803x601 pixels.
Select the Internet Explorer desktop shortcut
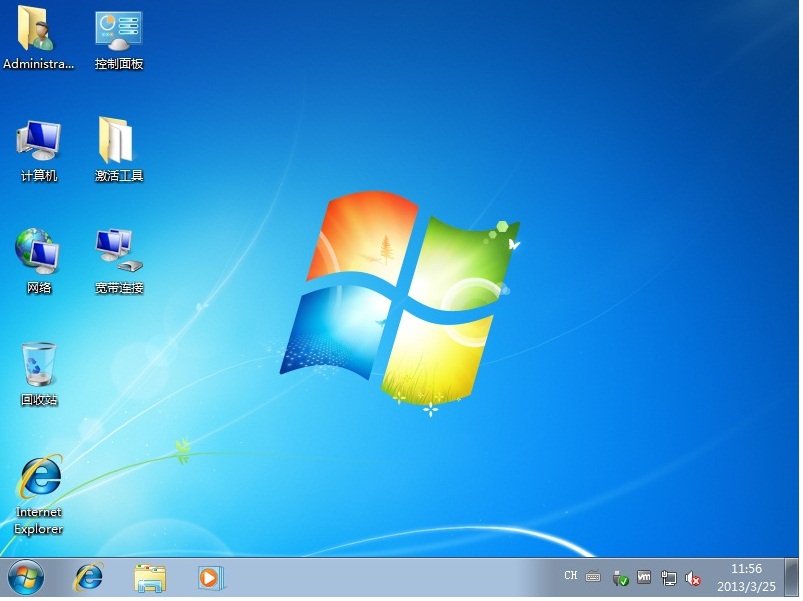point(40,477)
